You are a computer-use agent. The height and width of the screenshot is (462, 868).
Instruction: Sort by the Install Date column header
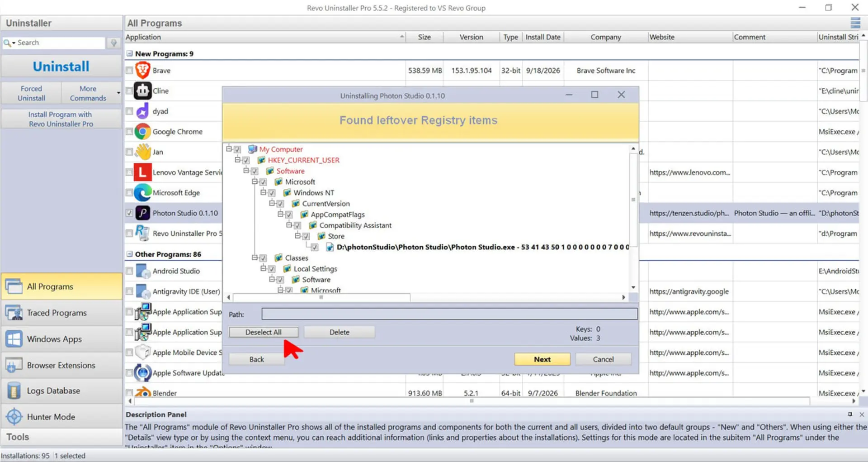click(x=543, y=37)
